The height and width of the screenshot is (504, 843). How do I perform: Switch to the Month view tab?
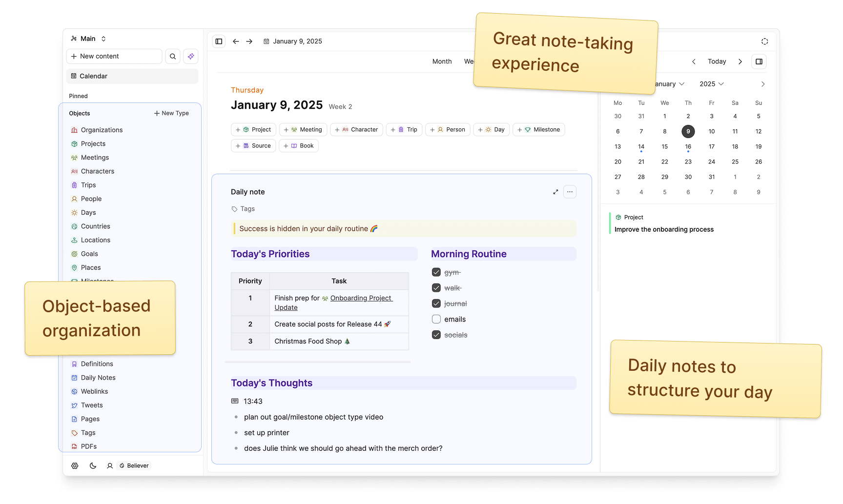point(442,61)
